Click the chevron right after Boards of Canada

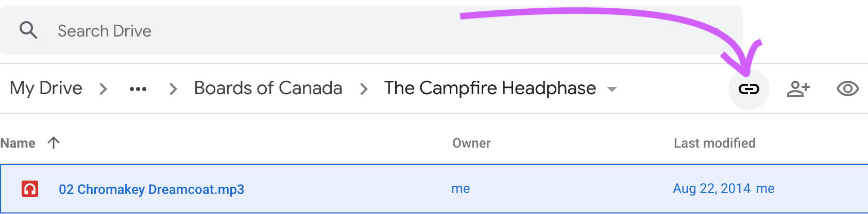(x=364, y=89)
